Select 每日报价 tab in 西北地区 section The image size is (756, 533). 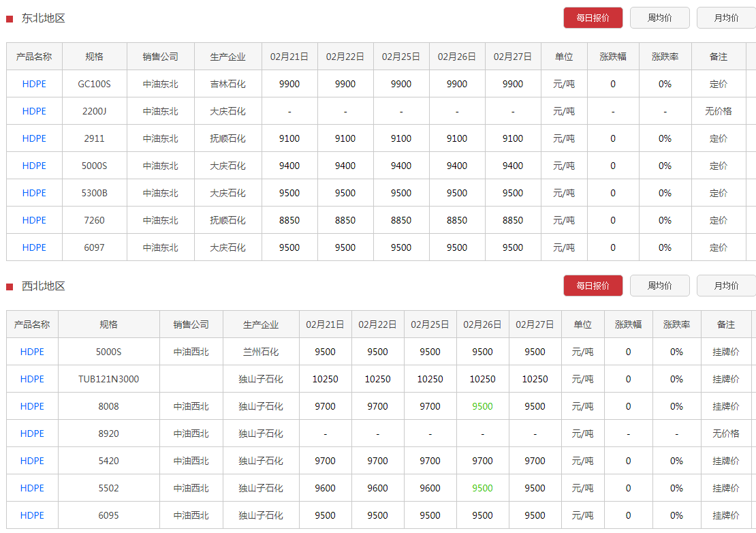[x=593, y=286]
